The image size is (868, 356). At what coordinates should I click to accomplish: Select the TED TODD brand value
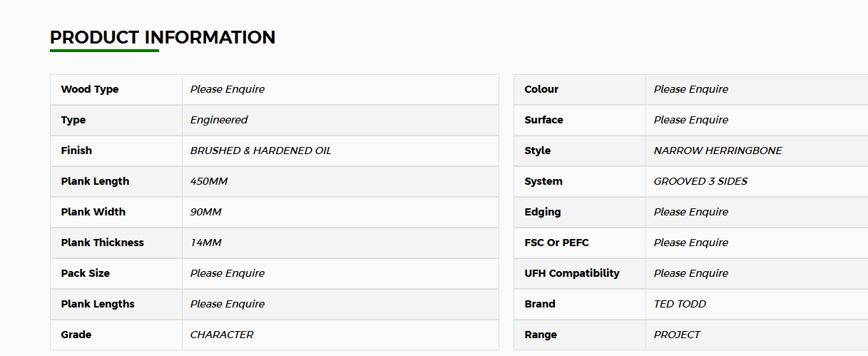(x=680, y=304)
